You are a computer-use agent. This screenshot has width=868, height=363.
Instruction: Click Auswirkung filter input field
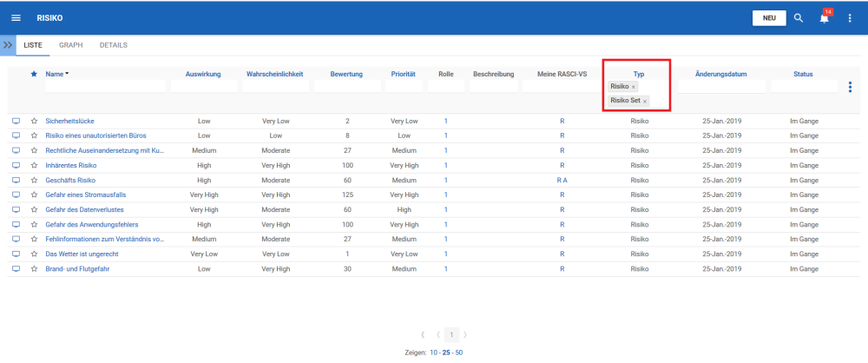[204, 87]
